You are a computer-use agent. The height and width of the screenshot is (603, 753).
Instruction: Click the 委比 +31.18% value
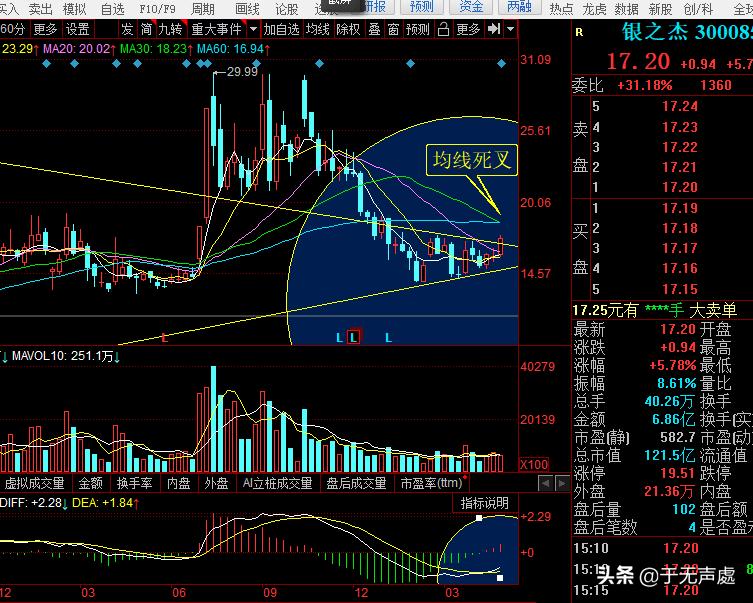click(x=644, y=85)
